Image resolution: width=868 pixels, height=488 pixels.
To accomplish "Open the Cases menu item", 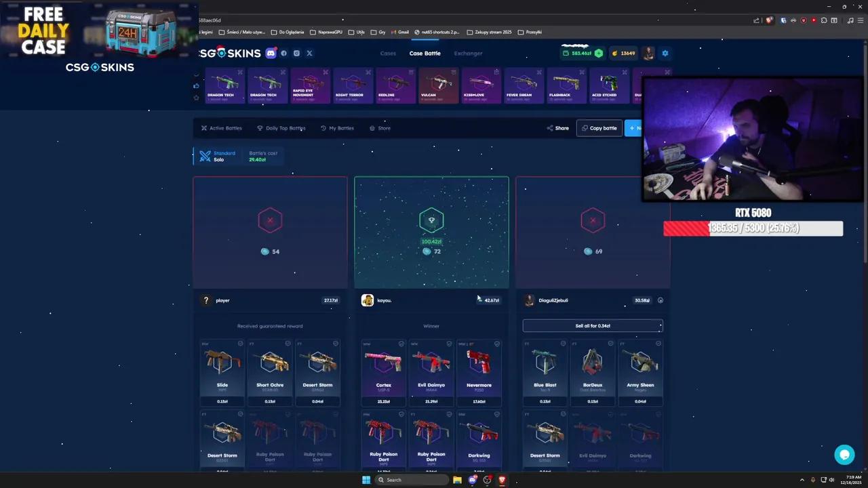I will pyautogui.click(x=388, y=53).
